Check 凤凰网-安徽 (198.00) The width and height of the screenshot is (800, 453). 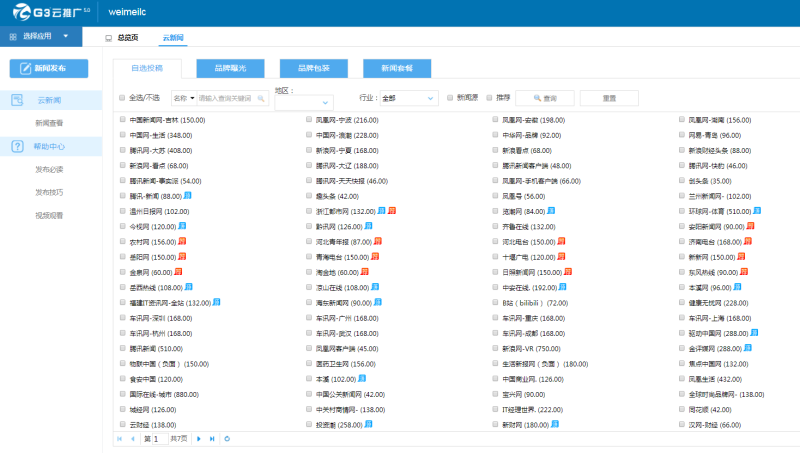point(495,119)
